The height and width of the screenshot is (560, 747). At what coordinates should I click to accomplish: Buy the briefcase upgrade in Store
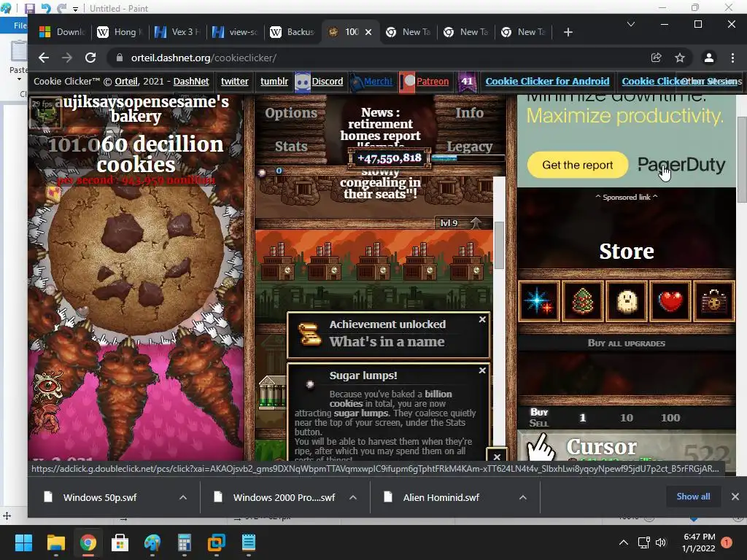pos(714,301)
